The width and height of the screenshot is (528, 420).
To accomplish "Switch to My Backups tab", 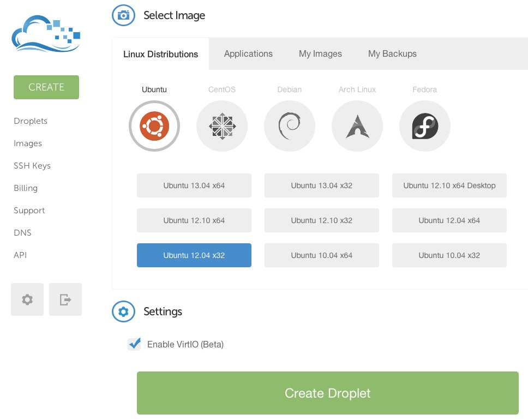I will point(392,53).
